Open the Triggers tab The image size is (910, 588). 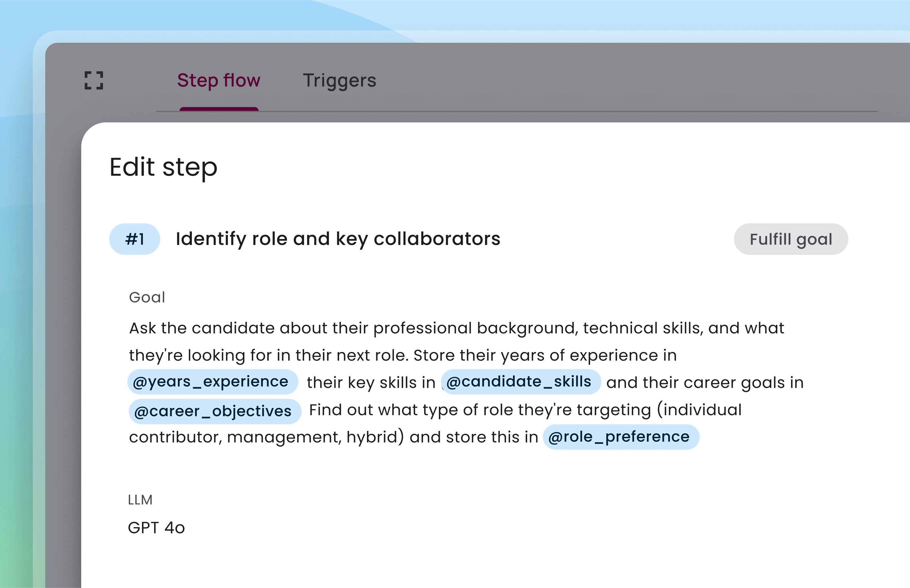339,80
